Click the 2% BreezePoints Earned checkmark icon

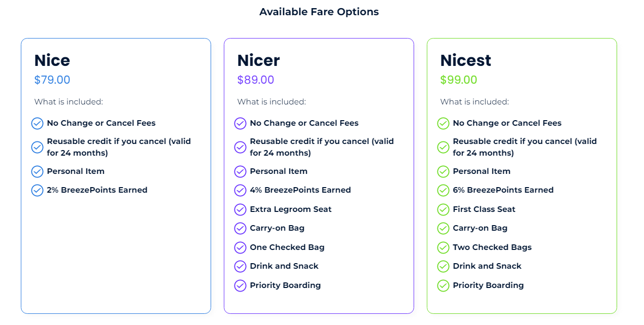tap(37, 190)
